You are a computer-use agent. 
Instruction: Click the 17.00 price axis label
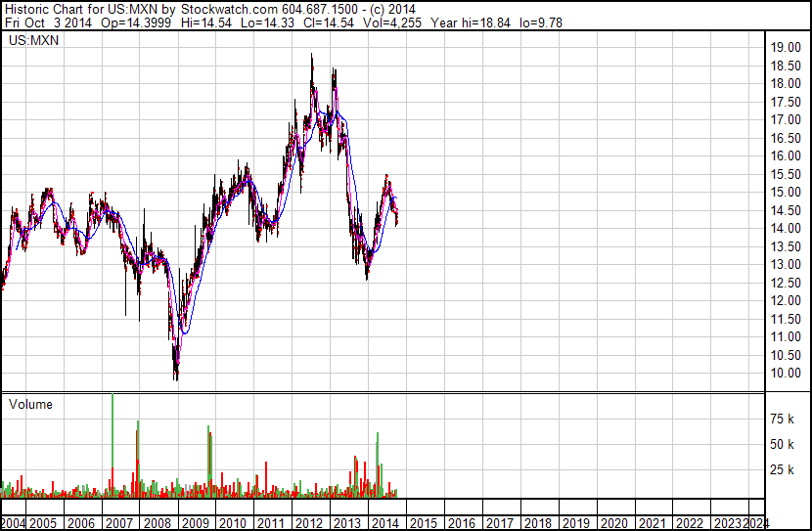coord(786,120)
